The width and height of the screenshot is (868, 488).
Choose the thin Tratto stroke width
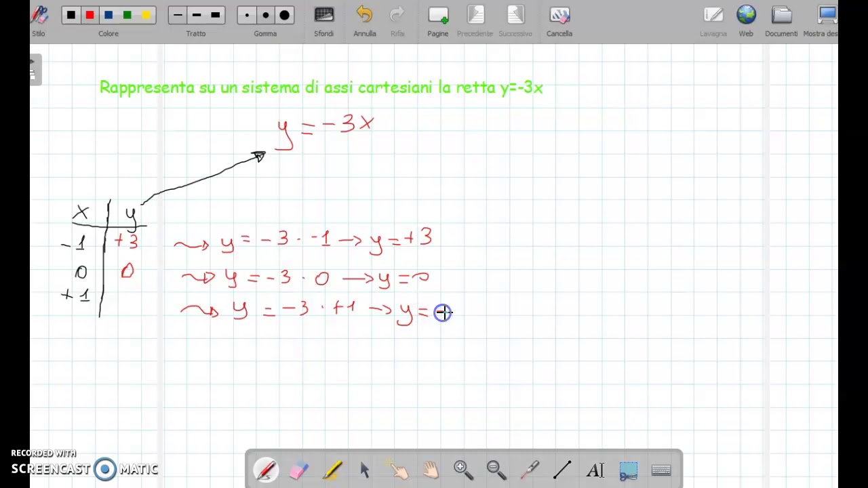tap(178, 15)
